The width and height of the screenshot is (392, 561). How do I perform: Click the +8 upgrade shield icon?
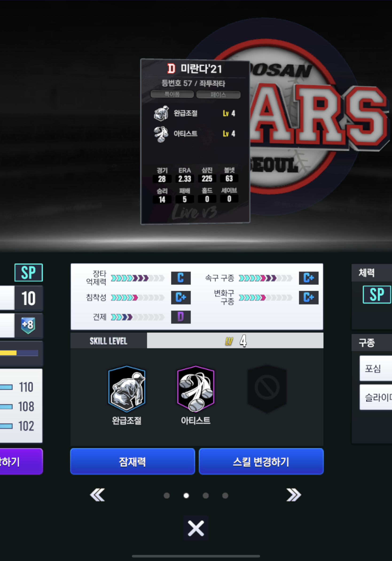point(28,325)
